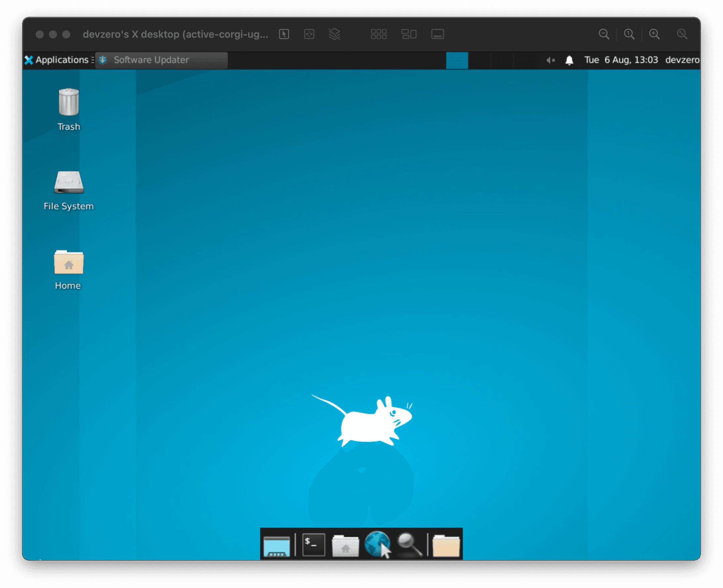723x588 pixels.
Task: Click the muted volume icon in panel
Action: click(x=551, y=60)
